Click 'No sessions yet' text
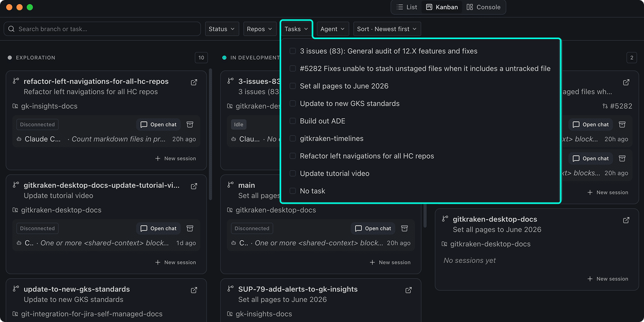Image resolution: width=644 pixels, height=322 pixels. (x=470, y=260)
